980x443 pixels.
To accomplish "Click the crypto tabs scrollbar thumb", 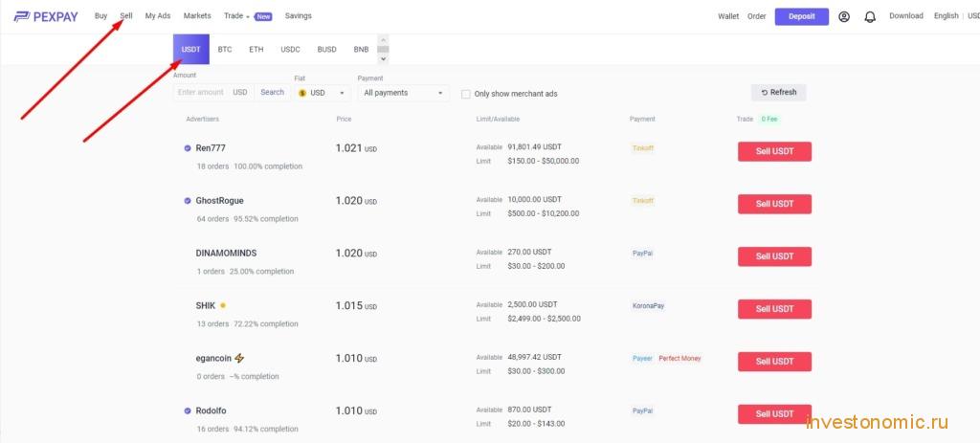I will (384, 50).
